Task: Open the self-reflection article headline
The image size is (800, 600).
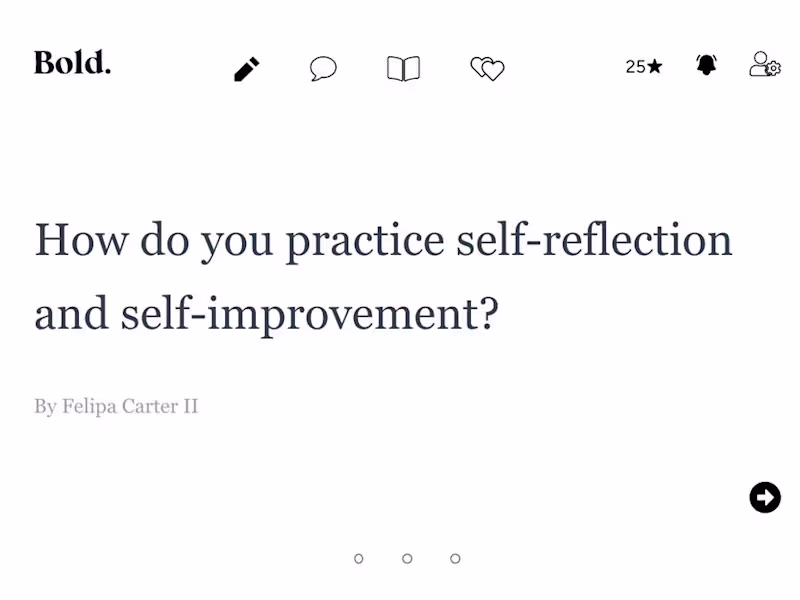Action: pyautogui.click(x=383, y=278)
